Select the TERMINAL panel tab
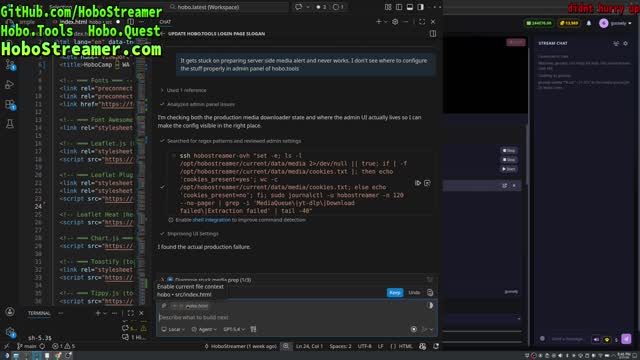Viewport: 640px width, 360px height. click(x=39, y=313)
